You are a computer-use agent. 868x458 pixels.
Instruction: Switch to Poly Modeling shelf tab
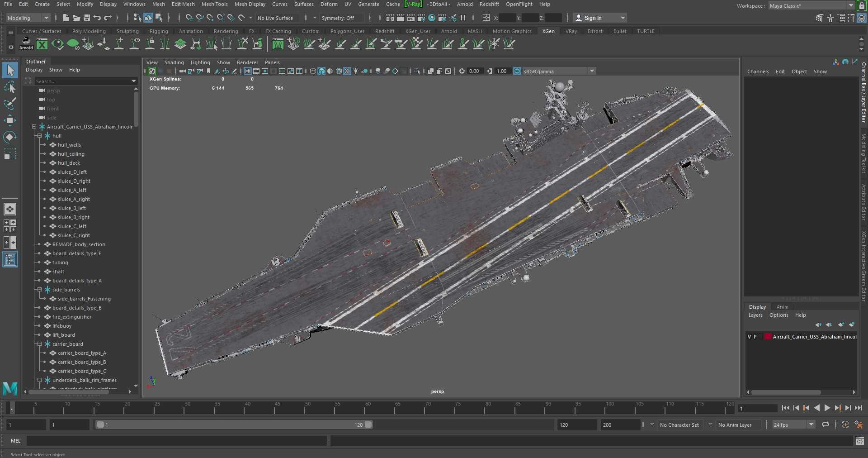(x=89, y=31)
